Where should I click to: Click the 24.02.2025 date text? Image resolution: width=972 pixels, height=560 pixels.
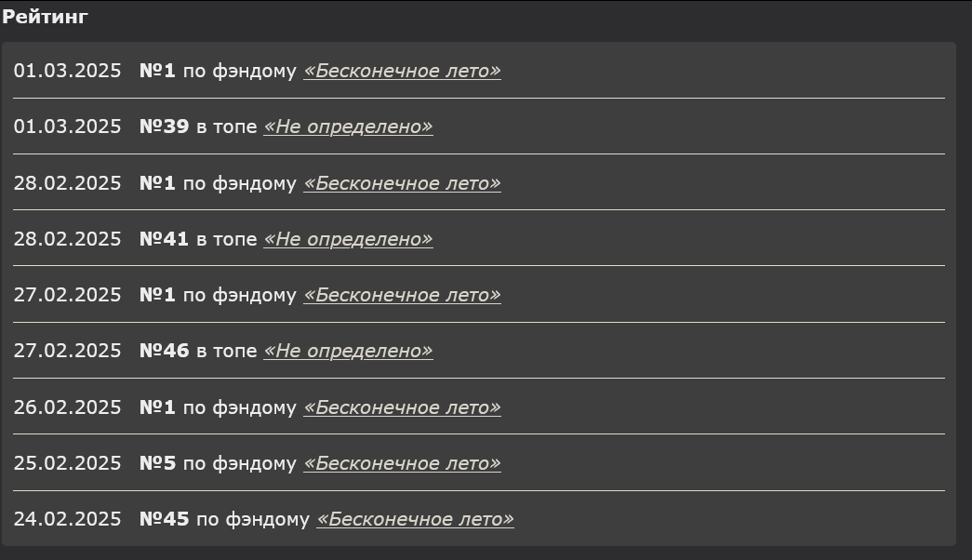[67, 519]
